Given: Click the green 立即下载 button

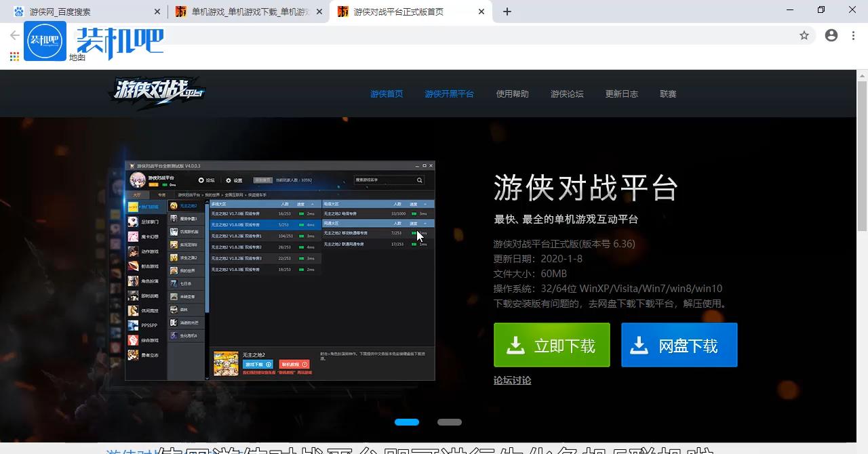Looking at the screenshot, I should coord(552,346).
